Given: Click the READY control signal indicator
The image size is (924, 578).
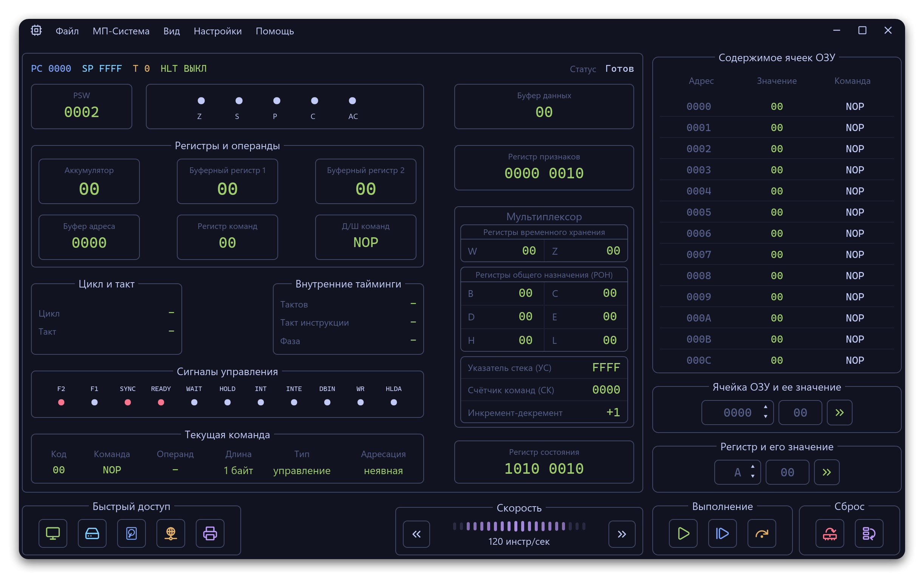Looking at the screenshot, I should point(161,402).
